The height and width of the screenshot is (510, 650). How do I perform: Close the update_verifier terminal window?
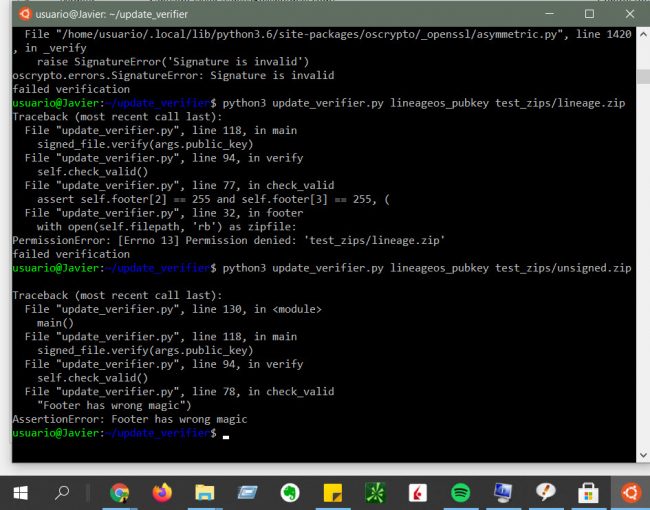point(630,14)
